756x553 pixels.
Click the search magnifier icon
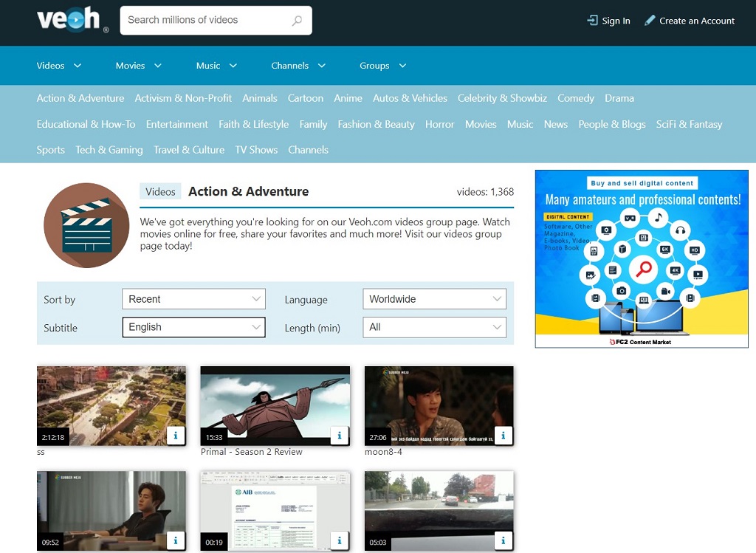point(297,20)
